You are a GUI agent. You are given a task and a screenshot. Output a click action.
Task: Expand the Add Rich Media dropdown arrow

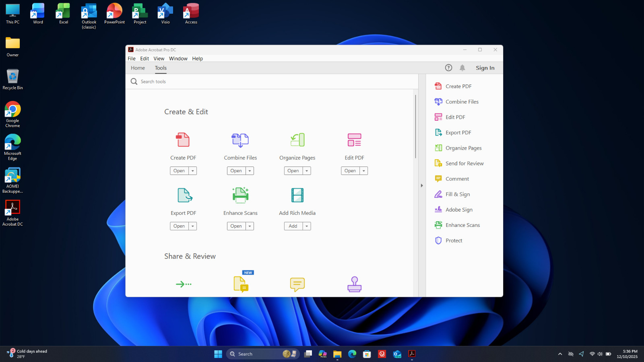(x=307, y=226)
